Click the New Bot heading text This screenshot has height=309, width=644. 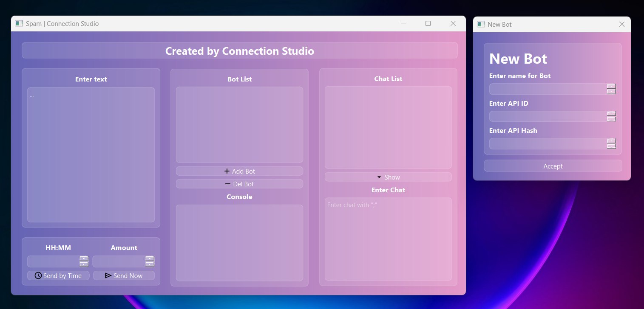[518, 59]
